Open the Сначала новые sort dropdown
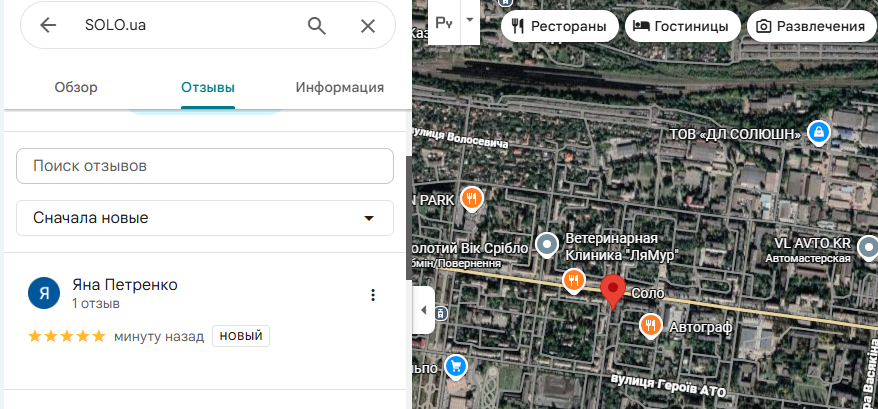The width and height of the screenshot is (878, 409). (205, 218)
